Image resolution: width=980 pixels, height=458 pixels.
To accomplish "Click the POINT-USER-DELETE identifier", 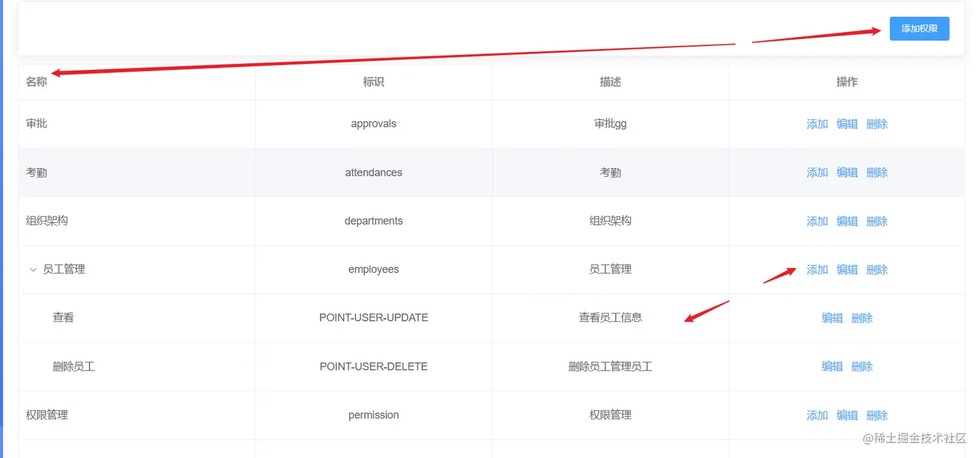I will pos(373,366).
